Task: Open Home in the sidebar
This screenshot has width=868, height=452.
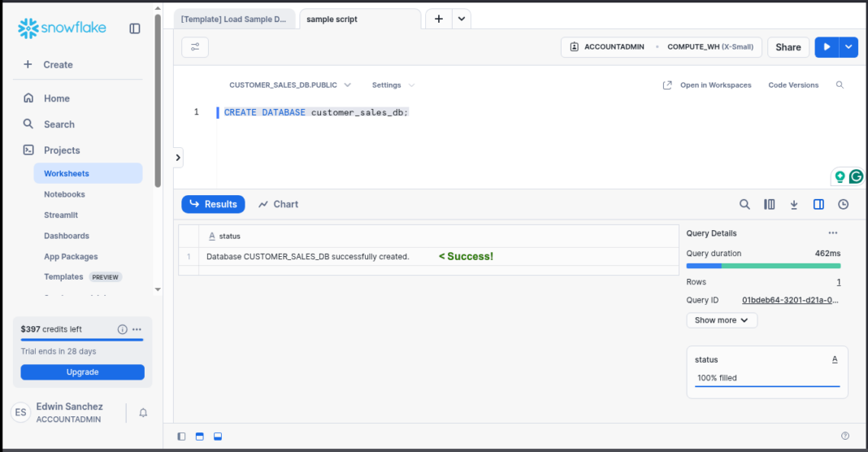Action: coord(56,98)
